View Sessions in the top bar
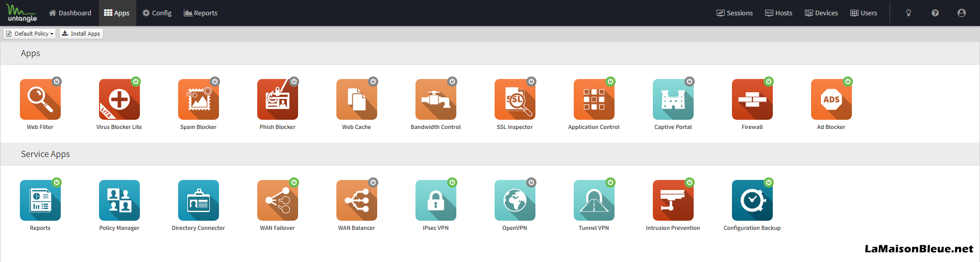Viewport: 980px width, 262px height. tap(734, 13)
